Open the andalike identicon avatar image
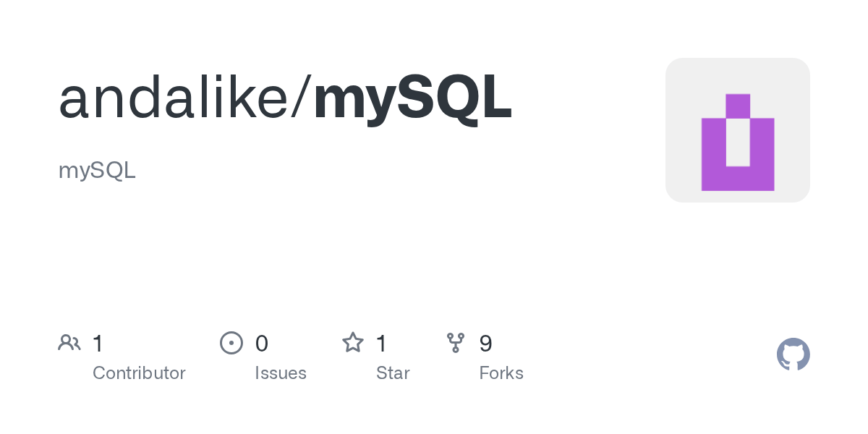868x434 pixels. 737,130
